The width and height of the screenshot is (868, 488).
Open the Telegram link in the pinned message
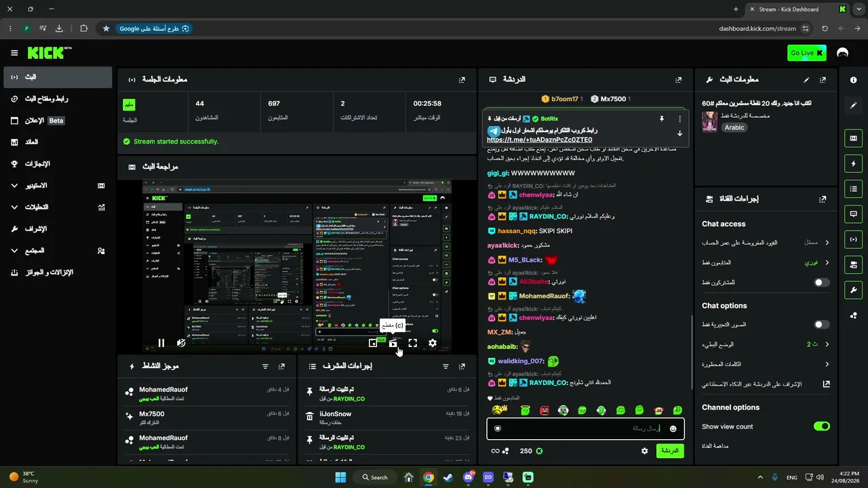[x=539, y=140]
